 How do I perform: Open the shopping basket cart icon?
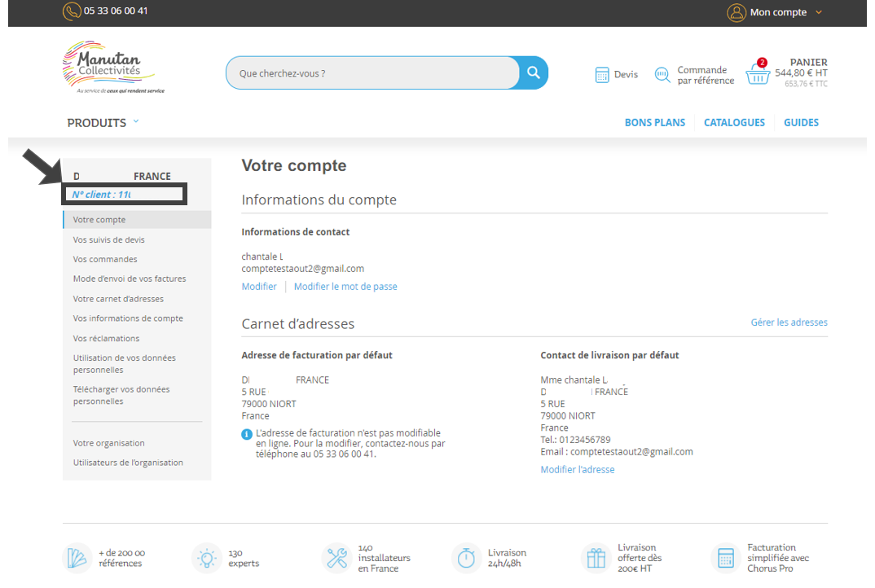758,75
